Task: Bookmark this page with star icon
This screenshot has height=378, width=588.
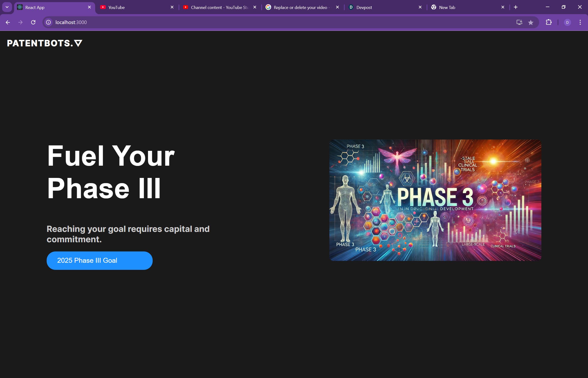Action: (531, 23)
